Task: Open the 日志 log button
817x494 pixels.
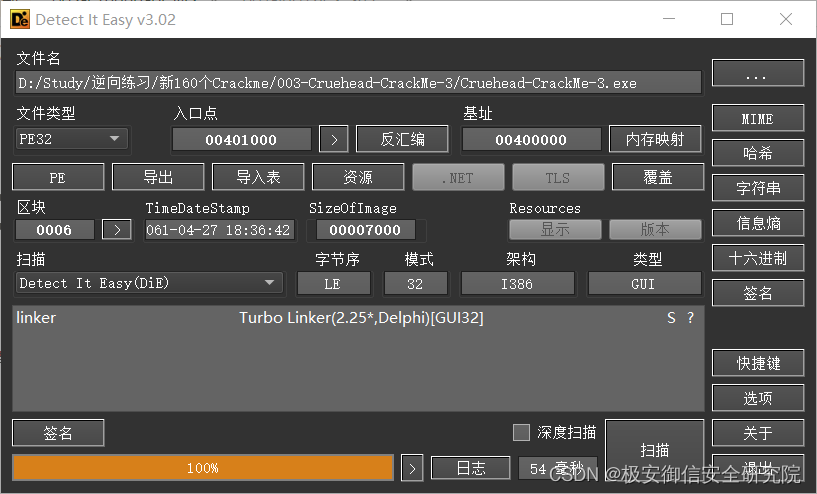Action: pyautogui.click(x=471, y=468)
